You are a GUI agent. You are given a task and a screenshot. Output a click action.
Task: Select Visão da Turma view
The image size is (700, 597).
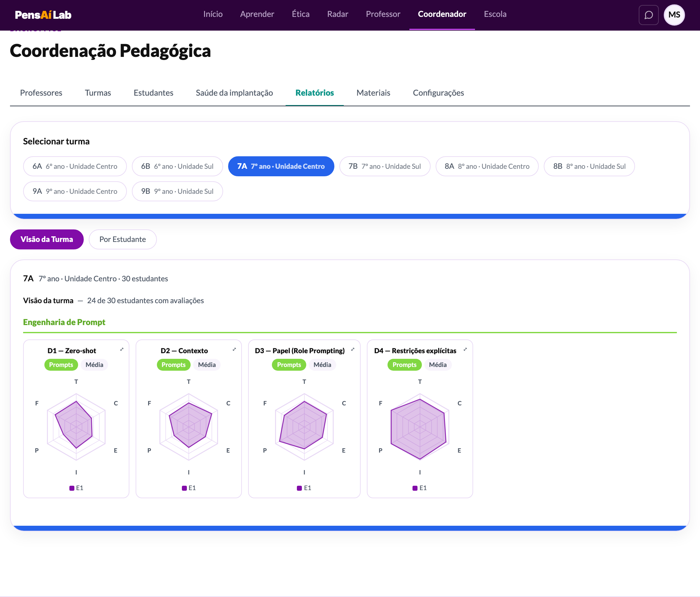47,239
